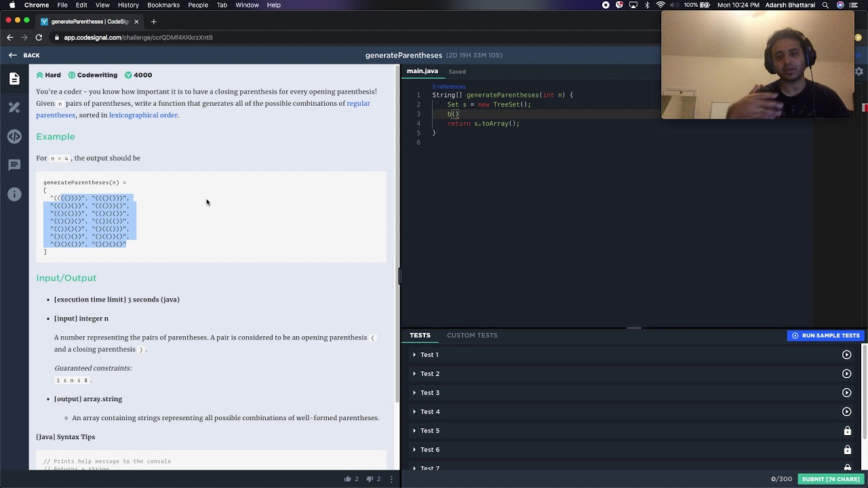Go back using the BACK arrow button
868x488 pixels.
(x=24, y=55)
